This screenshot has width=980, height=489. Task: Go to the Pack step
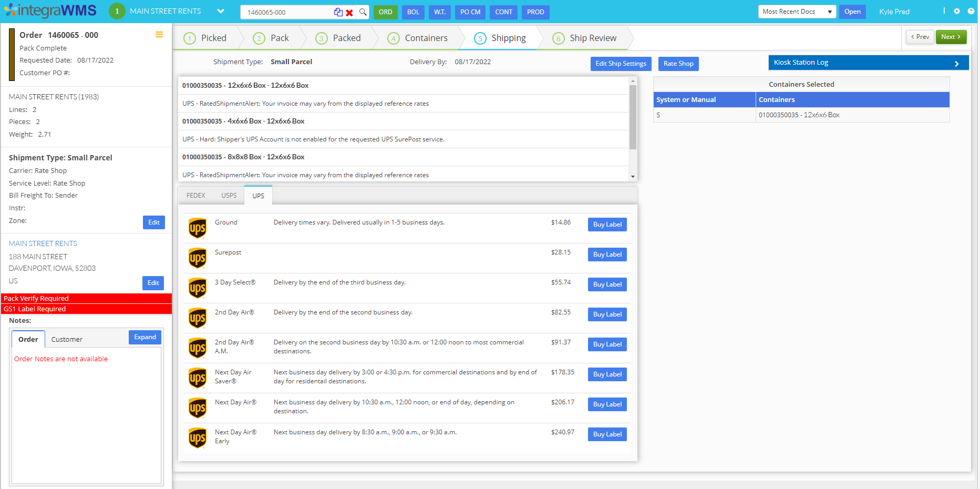click(x=271, y=38)
